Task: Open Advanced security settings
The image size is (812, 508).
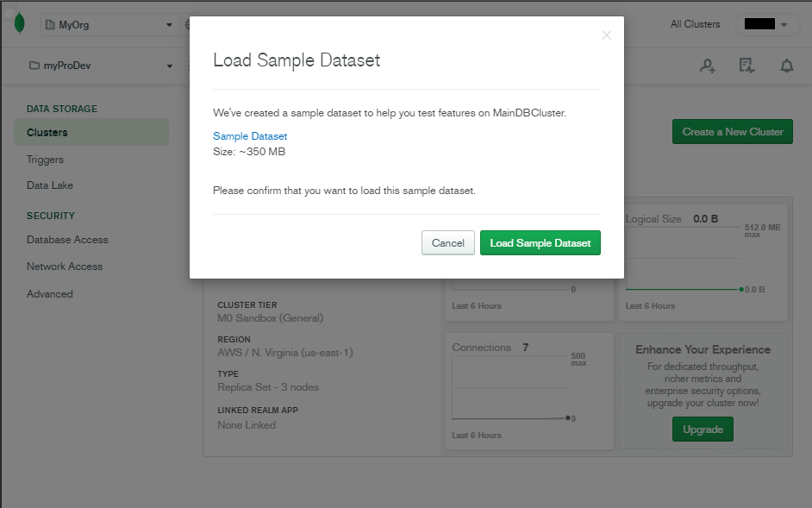Action: [x=50, y=294]
